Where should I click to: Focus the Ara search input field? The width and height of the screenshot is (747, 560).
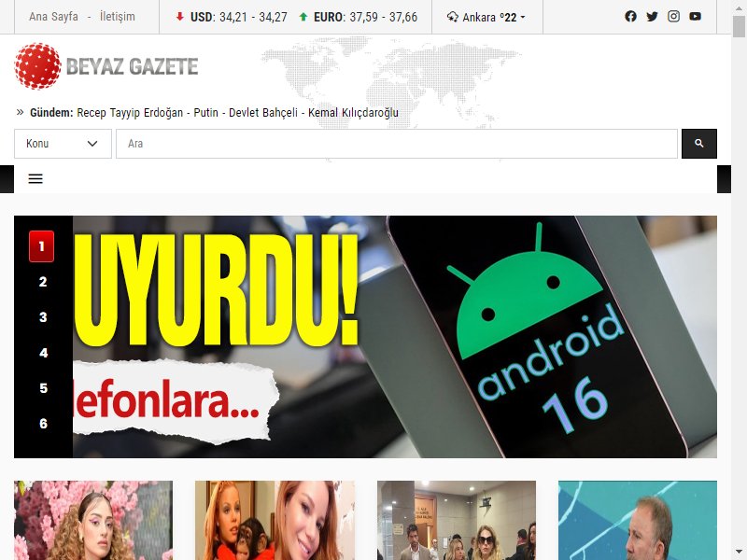tap(397, 144)
